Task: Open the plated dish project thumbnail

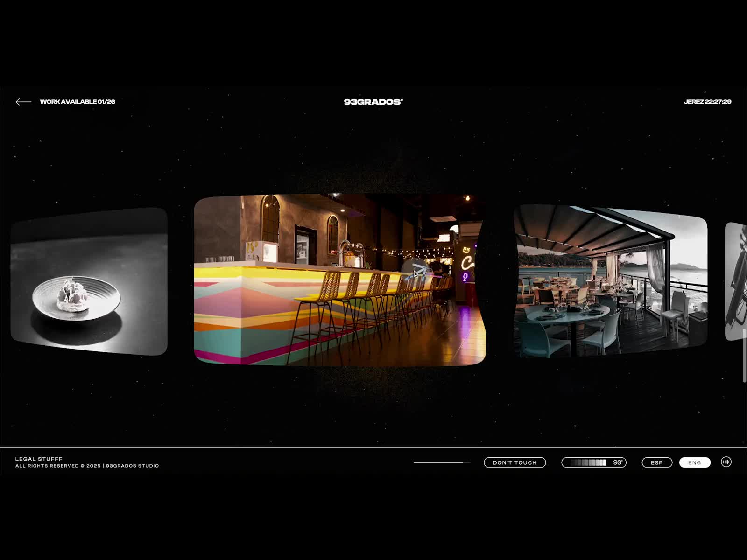Action: (89, 281)
